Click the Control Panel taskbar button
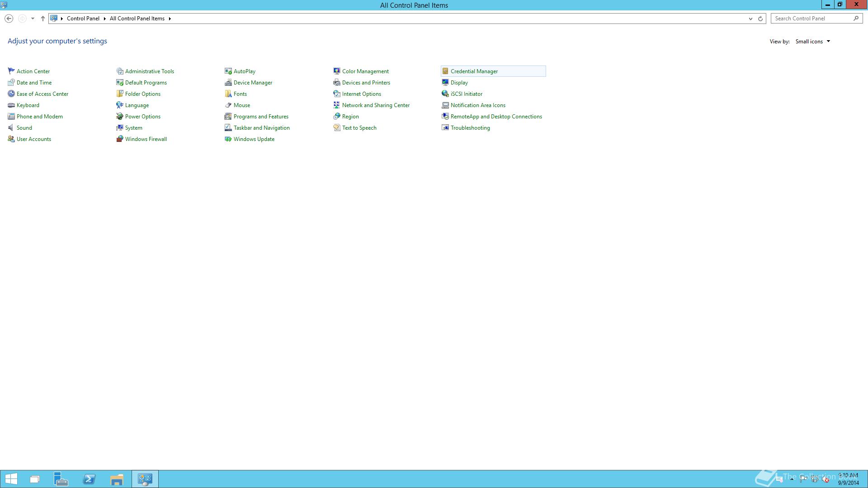 145,479
